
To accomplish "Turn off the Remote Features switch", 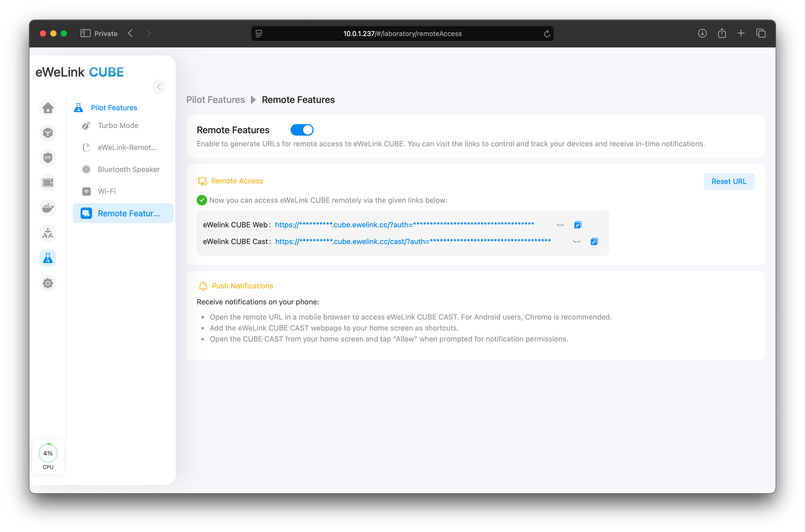I will 302,130.
